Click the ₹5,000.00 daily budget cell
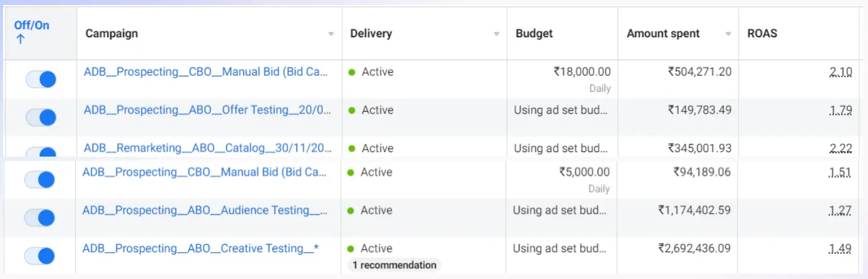Viewport: 868px width, 279px height. coord(584,172)
